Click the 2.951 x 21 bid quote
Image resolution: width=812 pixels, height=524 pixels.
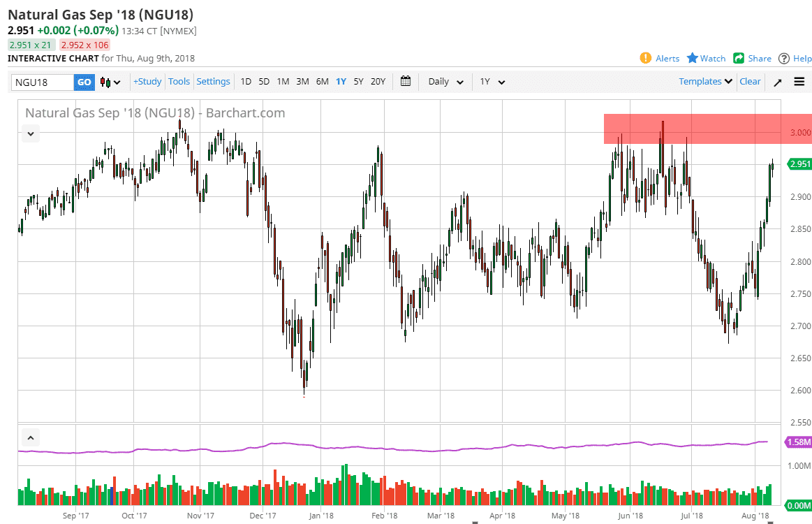[x=31, y=45]
